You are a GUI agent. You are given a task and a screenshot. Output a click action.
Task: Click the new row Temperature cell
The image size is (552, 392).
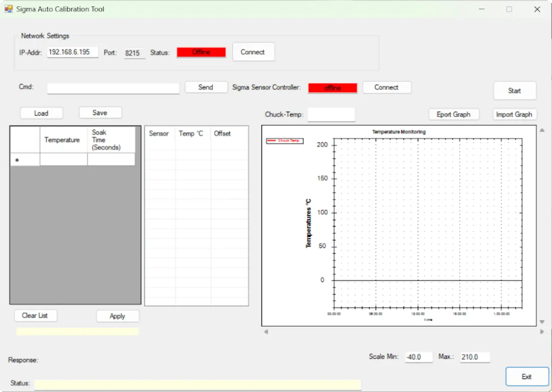[x=64, y=160]
